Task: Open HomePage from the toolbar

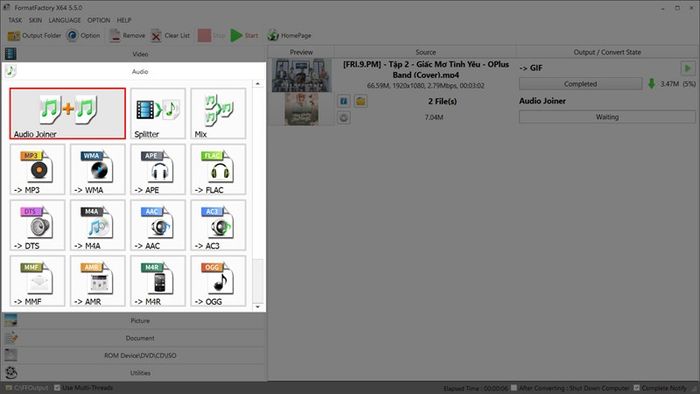Action: coord(289,35)
